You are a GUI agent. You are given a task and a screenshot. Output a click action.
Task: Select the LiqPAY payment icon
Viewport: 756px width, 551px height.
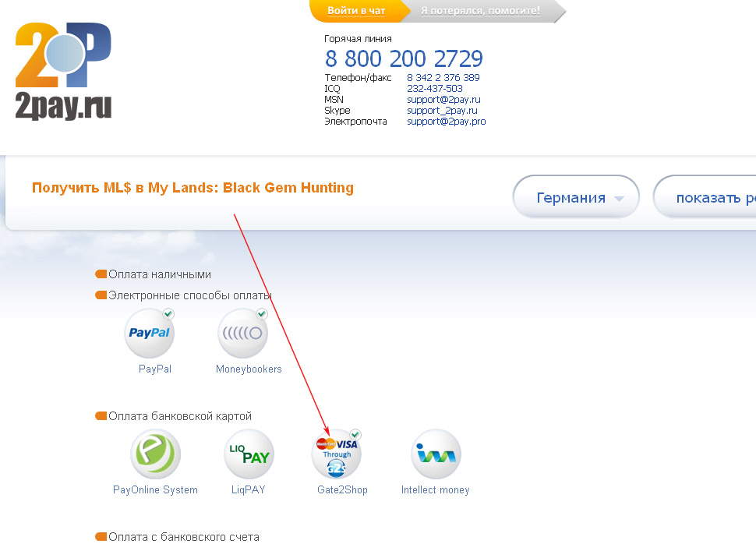click(x=249, y=454)
